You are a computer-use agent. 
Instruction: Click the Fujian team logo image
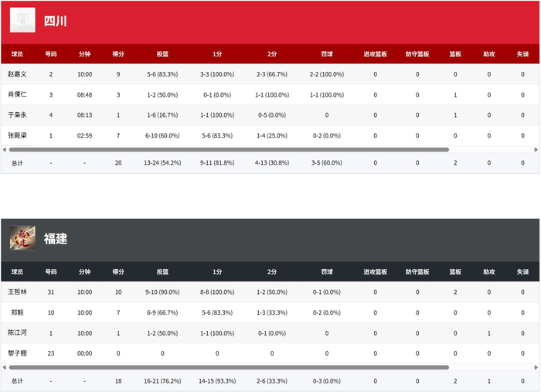[x=22, y=238]
